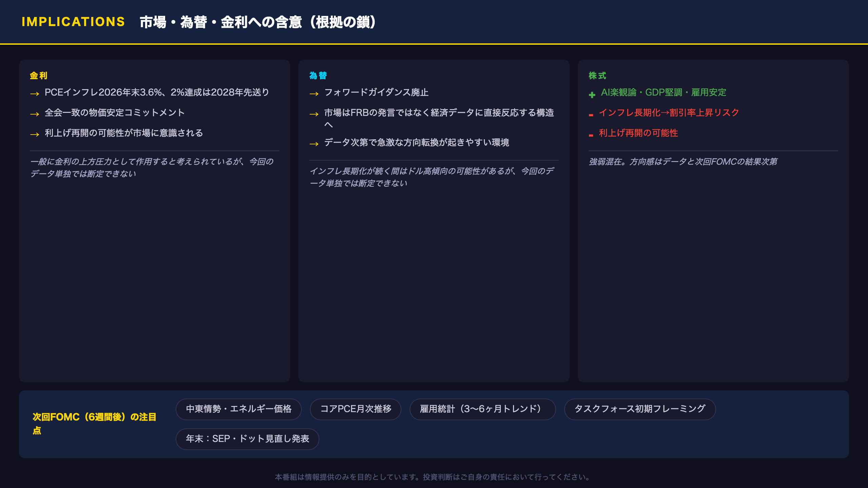Click the arrow before PCEインフレ2026年末3.6%

pos(35,94)
